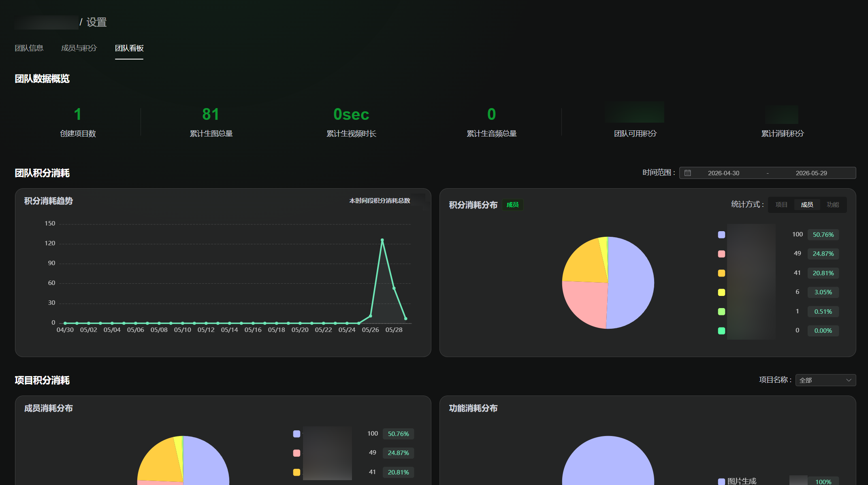Click the 20.81% badge in 成员消耗分布 legend
868x485 pixels.
398,472
